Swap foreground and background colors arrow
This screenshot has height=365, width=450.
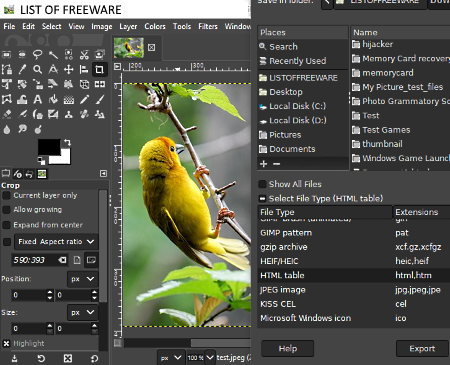67,143
